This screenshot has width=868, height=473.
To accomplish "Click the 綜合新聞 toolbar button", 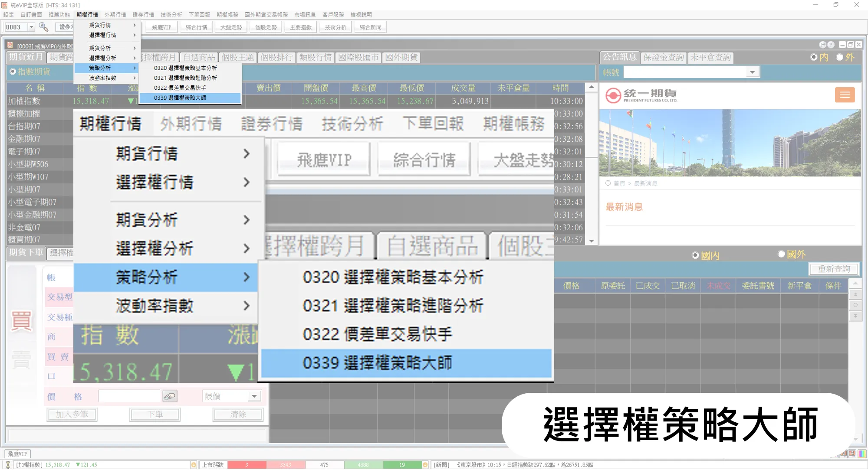I will pyautogui.click(x=370, y=27).
